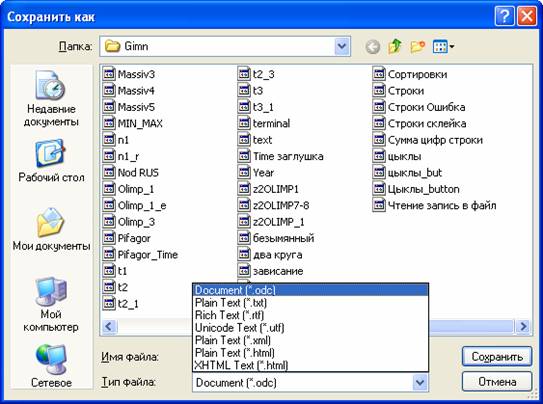The height and width of the screenshot is (404, 543).
Task: Click the right arrow of horizontal scrollbar
Action: (x=523, y=326)
